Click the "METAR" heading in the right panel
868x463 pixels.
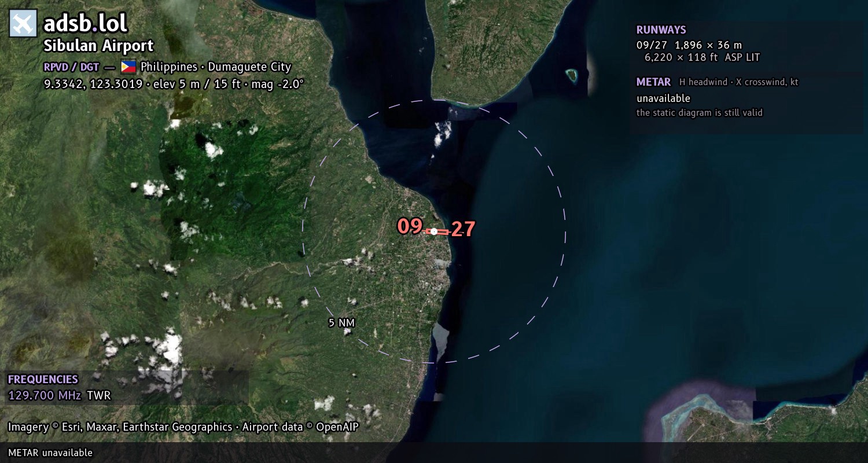click(x=654, y=82)
